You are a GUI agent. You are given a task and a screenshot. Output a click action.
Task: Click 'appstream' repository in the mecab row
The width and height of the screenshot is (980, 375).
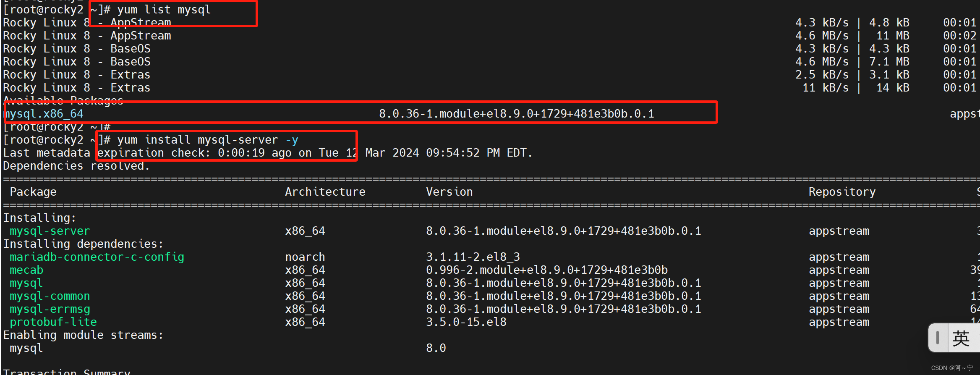(x=839, y=270)
